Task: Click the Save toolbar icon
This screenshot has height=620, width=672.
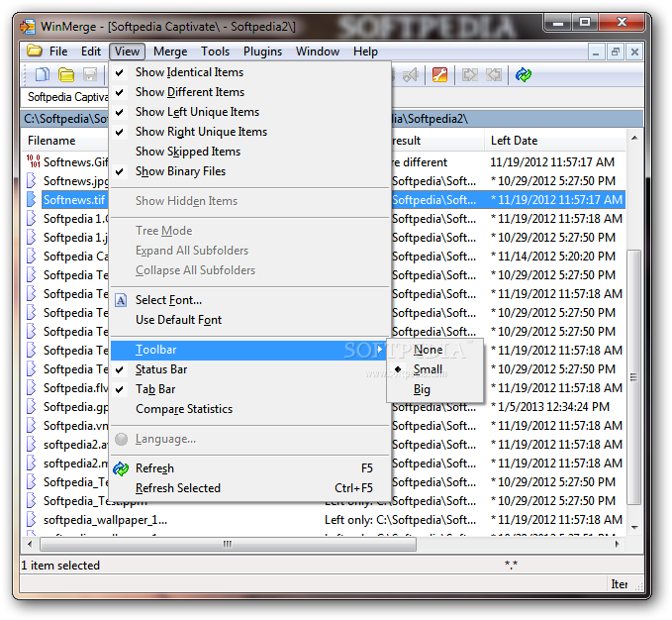Action: tap(90, 74)
